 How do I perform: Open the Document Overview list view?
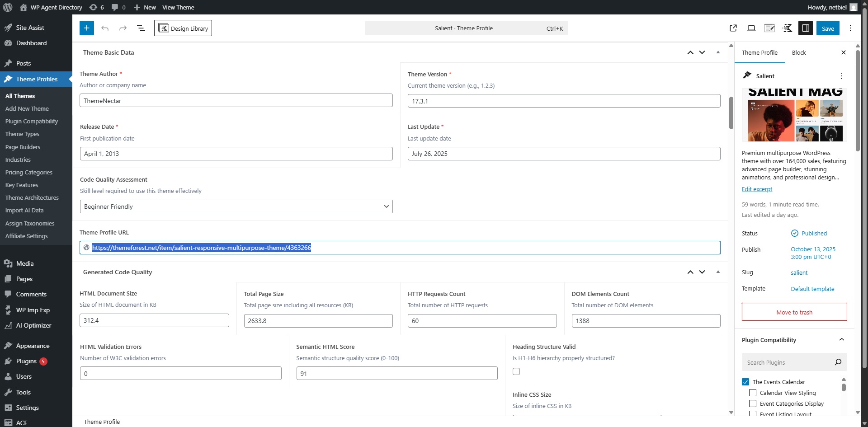click(x=141, y=28)
